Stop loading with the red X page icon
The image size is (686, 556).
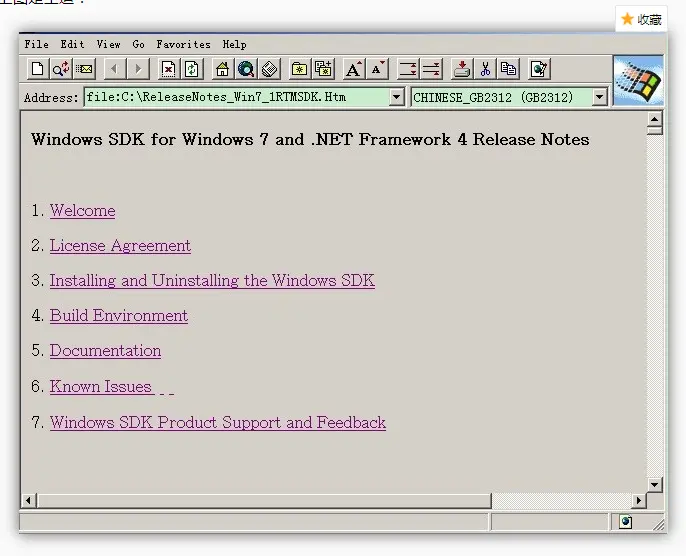pyautogui.click(x=168, y=69)
